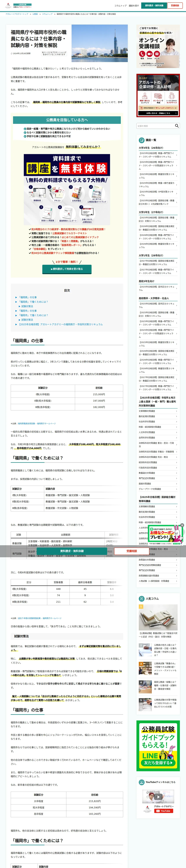Click the mail icon in the consultation banner
The height and width of the screenshot is (868, 186).
tap(157, 54)
